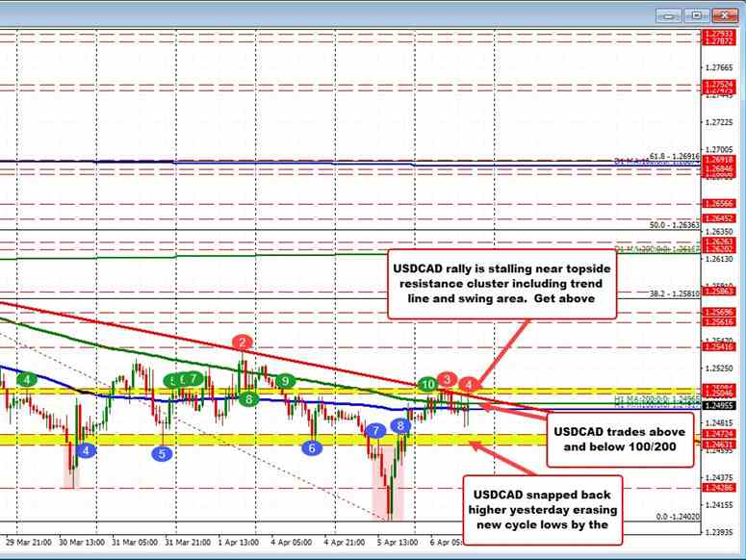This screenshot has width=746, height=560.
Task: Select the 1.24631 red price tag
Action: coord(718,445)
